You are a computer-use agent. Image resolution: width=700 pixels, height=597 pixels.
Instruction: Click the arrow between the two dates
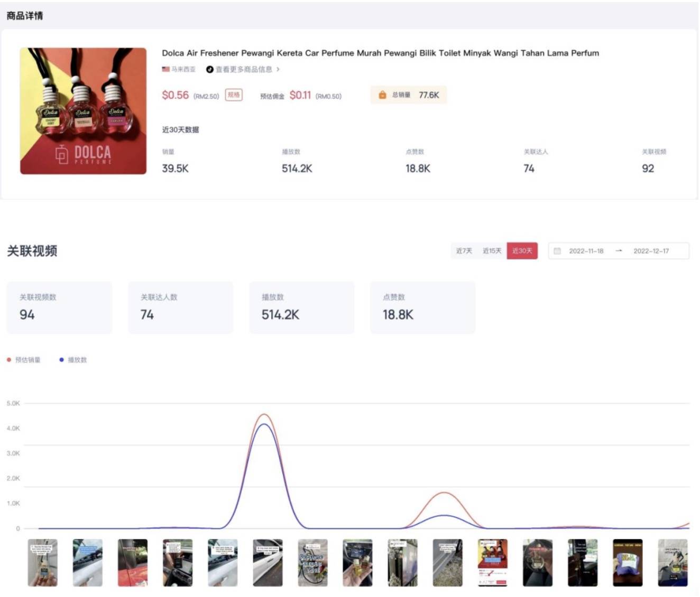point(619,251)
